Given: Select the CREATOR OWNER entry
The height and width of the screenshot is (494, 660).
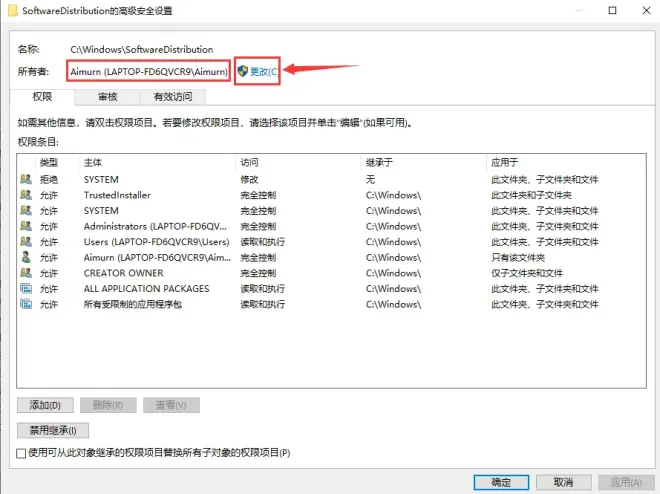Looking at the screenshot, I should [x=123, y=273].
